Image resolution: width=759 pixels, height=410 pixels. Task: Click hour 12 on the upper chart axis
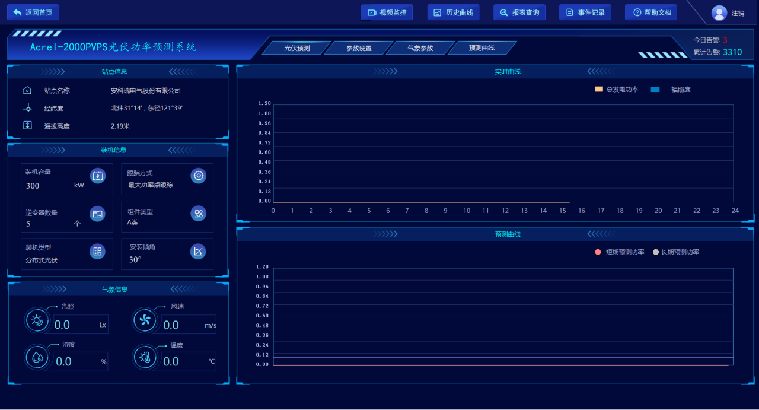(x=505, y=211)
